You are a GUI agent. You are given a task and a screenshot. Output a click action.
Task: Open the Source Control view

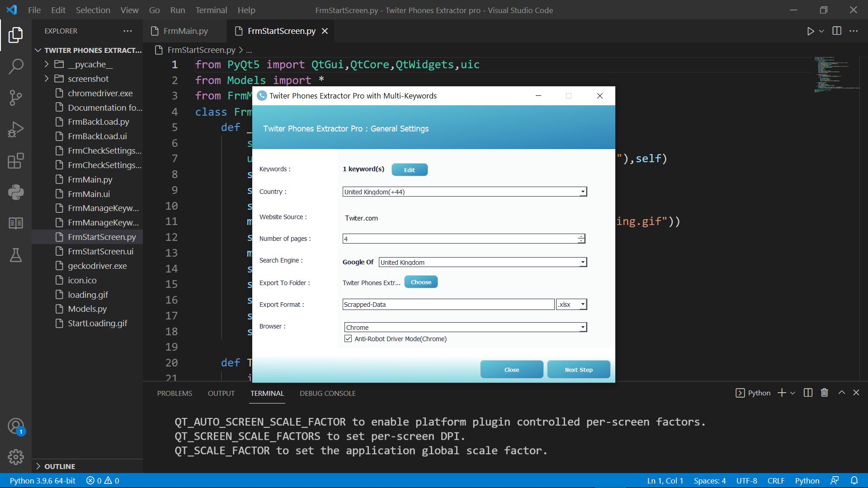(x=16, y=98)
